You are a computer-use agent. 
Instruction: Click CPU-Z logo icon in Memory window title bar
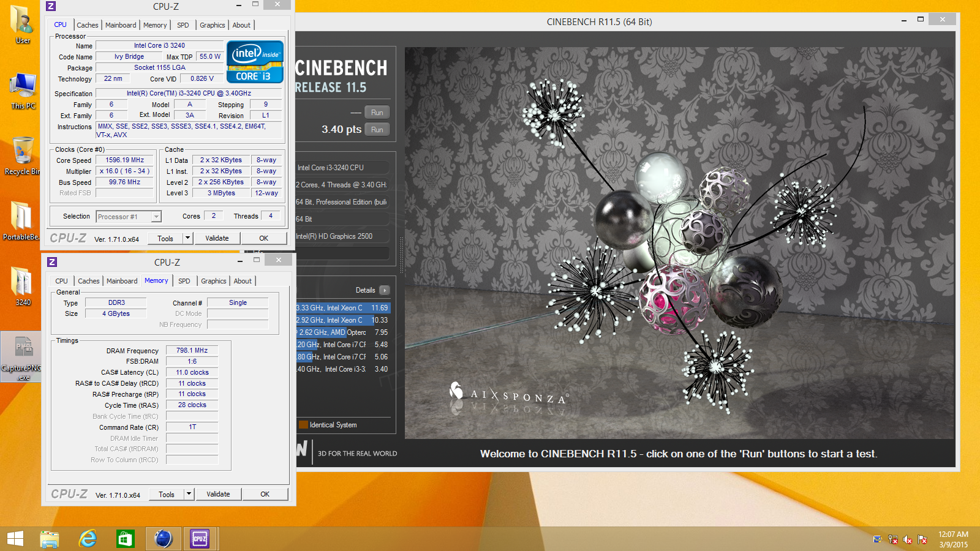(52, 262)
